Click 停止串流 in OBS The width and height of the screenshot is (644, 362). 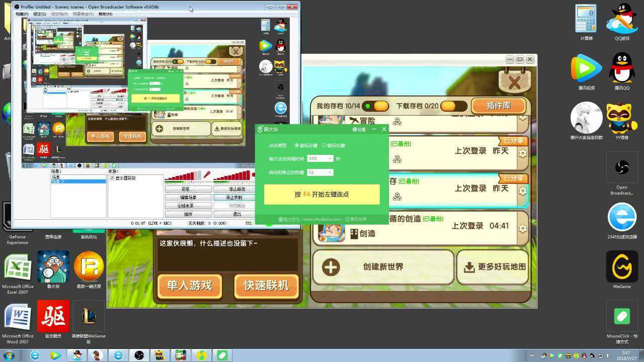click(x=234, y=190)
